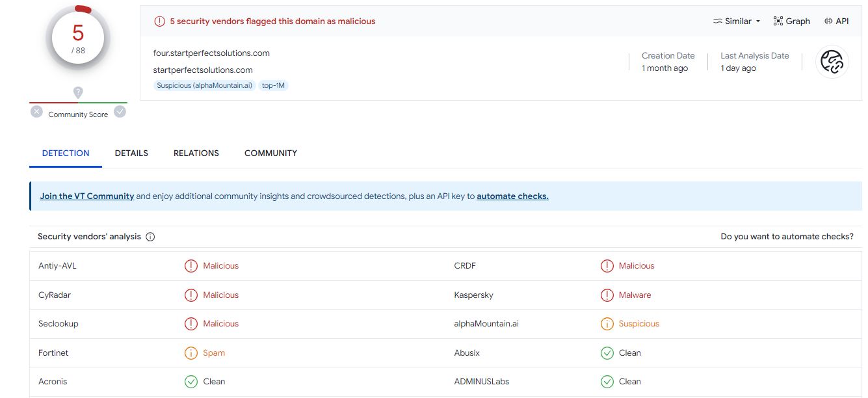Click the CyRadar vendor name
Image resolution: width=868 pixels, height=398 pixels.
tap(55, 295)
